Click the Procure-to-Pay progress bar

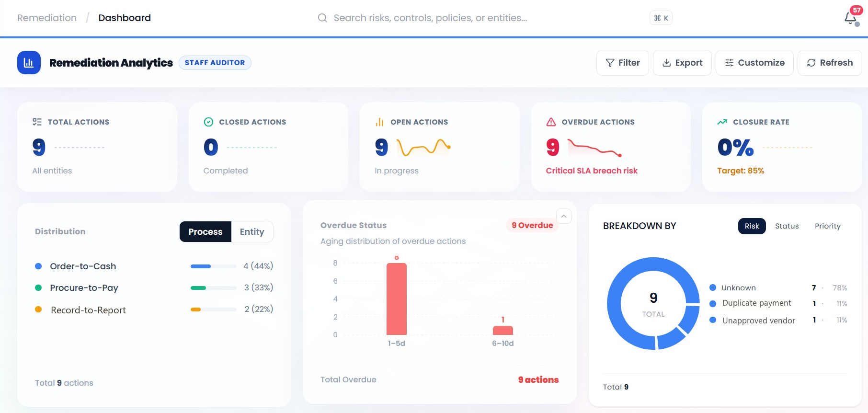click(x=214, y=288)
